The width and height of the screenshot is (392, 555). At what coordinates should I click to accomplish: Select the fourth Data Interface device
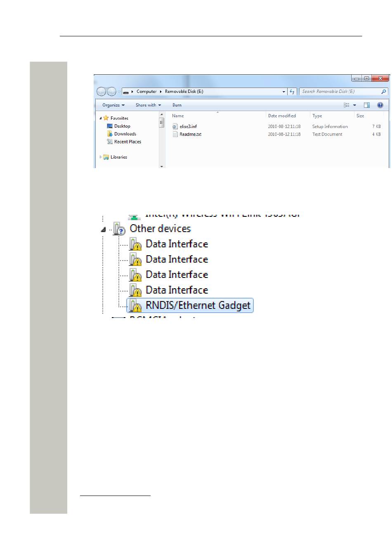point(177,290)
